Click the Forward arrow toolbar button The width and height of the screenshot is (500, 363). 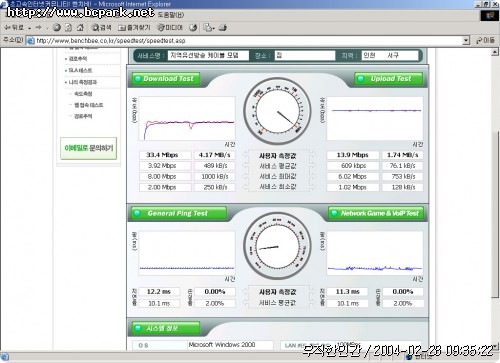point(39,28)
